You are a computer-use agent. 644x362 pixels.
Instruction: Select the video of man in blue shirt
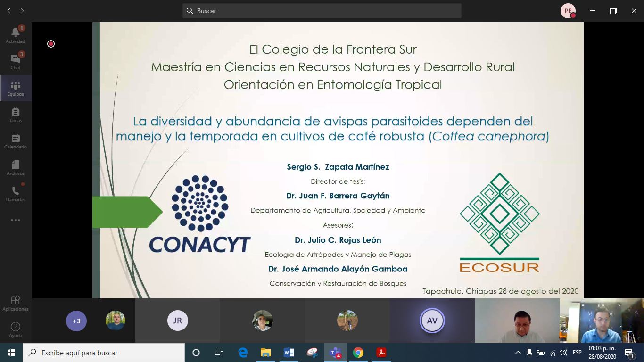point(602,321)
